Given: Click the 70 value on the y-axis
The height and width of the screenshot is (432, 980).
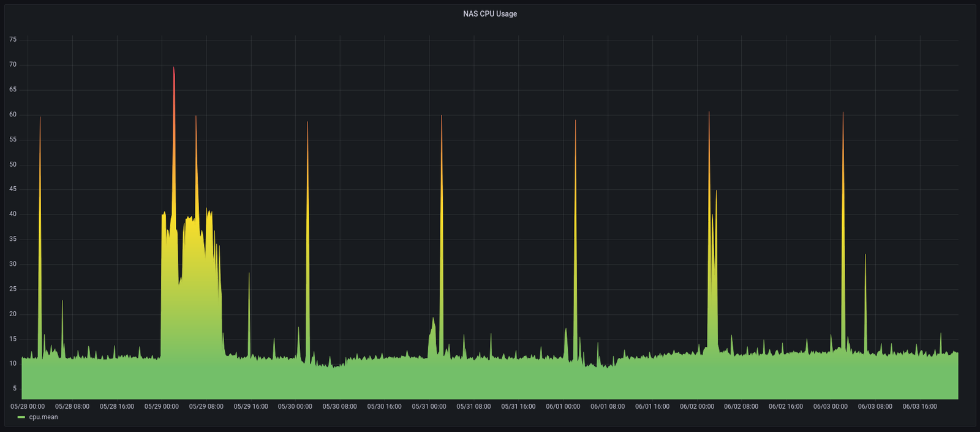Looking at the screenshot, I should point(13,64).
